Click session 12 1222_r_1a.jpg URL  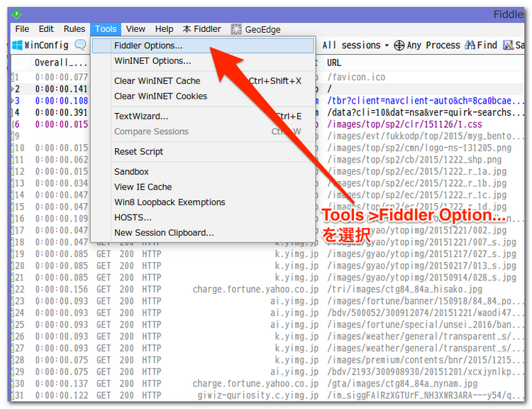416,172
